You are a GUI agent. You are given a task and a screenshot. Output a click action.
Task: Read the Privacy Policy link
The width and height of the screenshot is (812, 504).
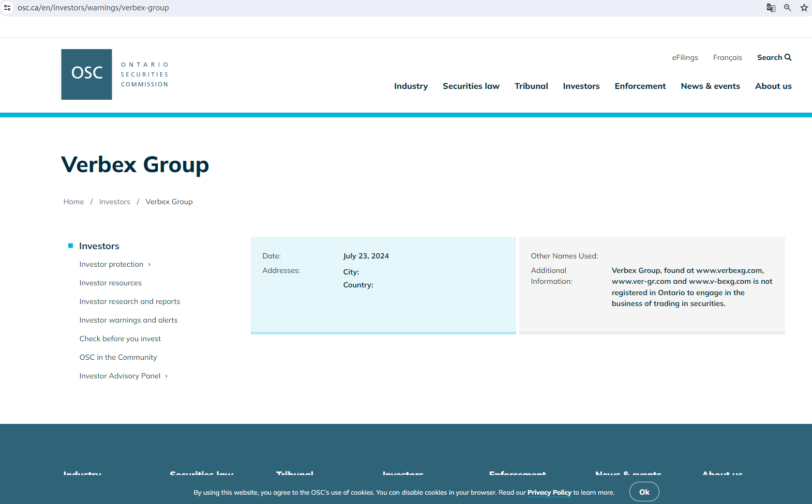pyautogui.click(x=549, y=493)
